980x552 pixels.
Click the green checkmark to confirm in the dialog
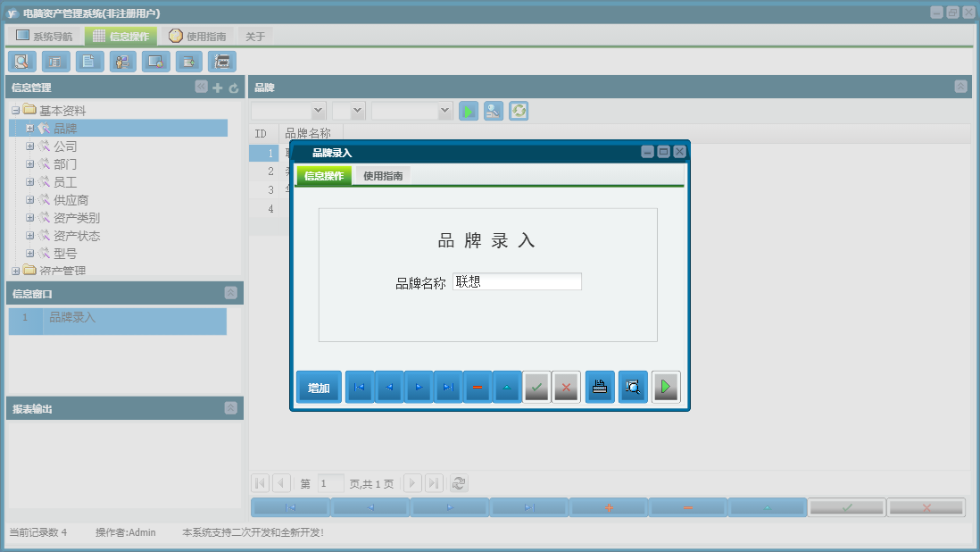(x=536, y=387)
